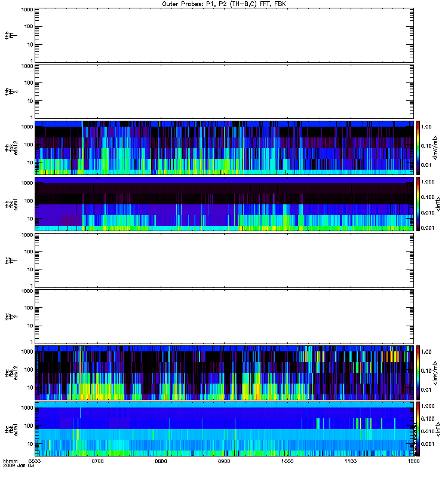Click the '<|mV/m|>' unit label beside thb edc12 color bar
This screenshot has height=478, width=448.
(x=435, y=148)
